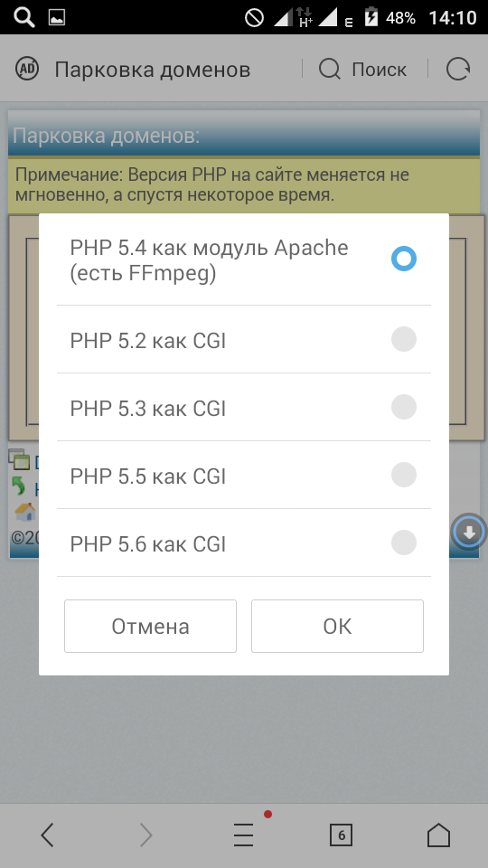Image resolution: width=488 pixels, height=868 pixels.
Task: Cancel the dialog with Отмена
Action: click(151, 626)
